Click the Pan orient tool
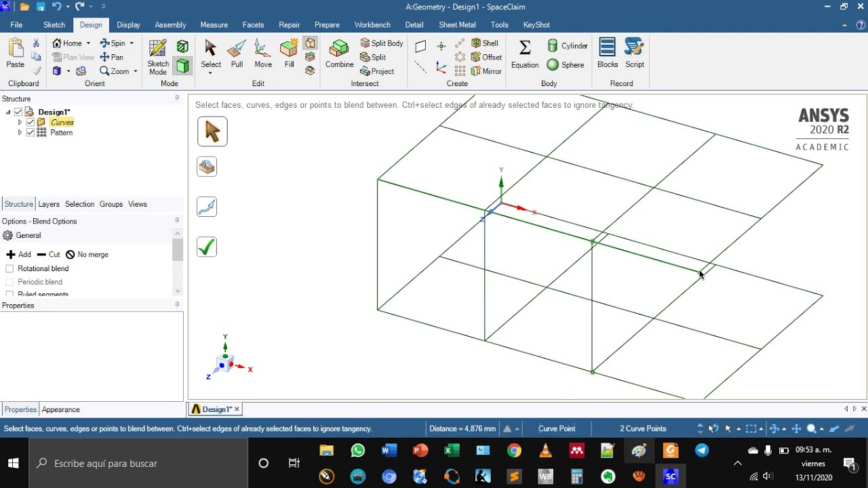The width and height of the screenshot is (868, 488). 112,57
